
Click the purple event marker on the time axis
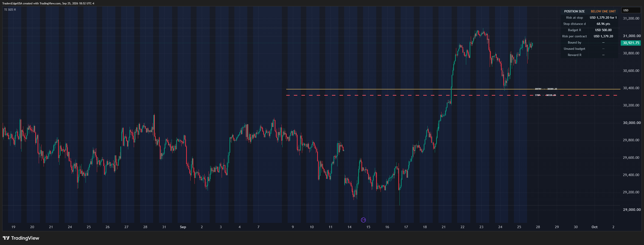click(x=363, y=220)
